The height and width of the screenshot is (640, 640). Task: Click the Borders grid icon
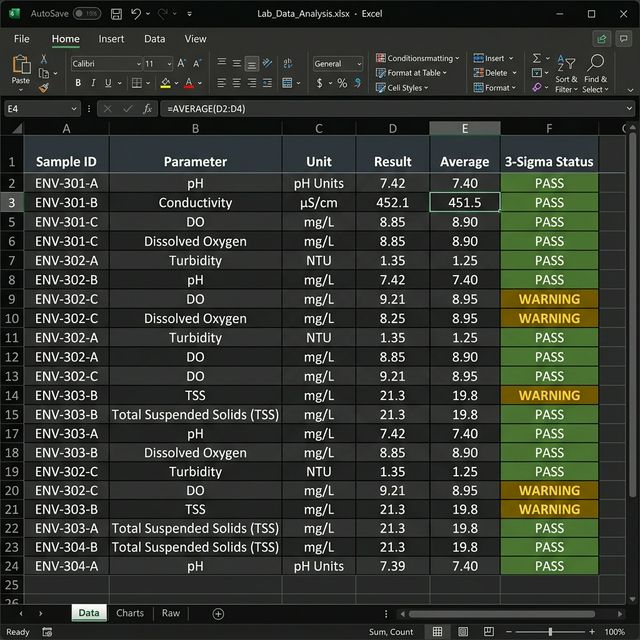click(137, 83)
